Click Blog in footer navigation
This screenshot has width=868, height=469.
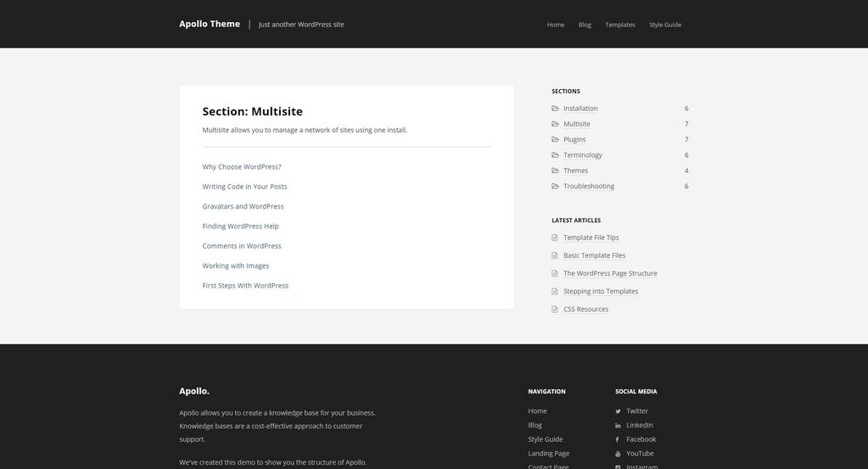point(535,425)
